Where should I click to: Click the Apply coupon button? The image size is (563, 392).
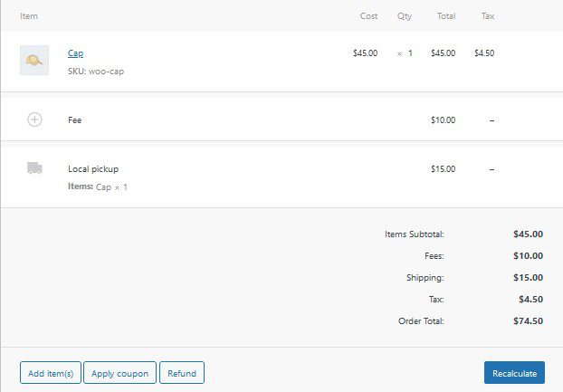[x=120, y=373]
